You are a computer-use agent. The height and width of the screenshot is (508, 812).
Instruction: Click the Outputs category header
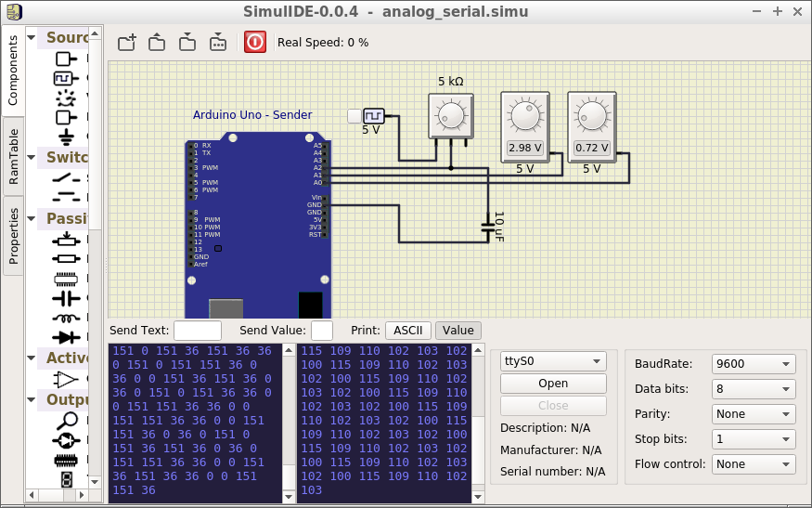[63, 399]
